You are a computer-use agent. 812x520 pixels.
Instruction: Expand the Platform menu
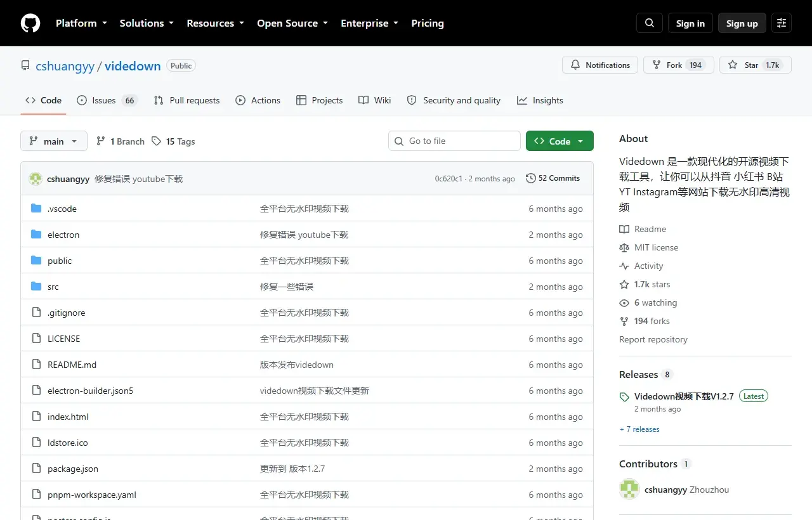pyautogui.click(x=81, y=23)
